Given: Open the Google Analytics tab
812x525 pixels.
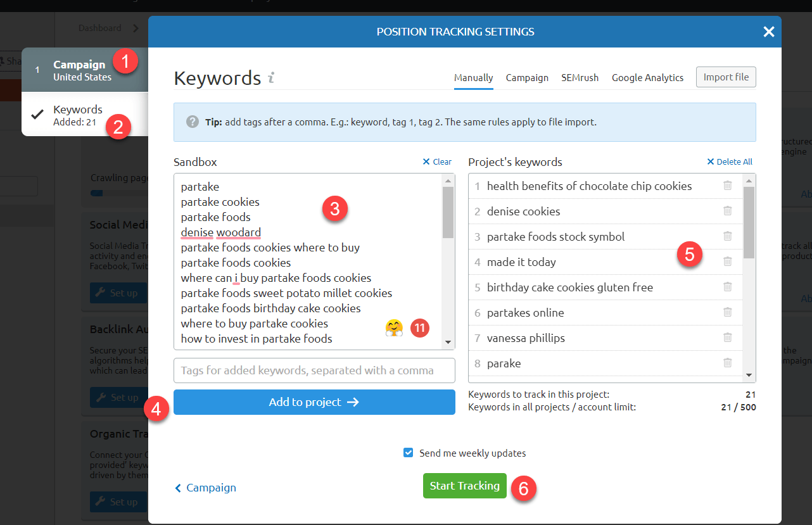Looking at the screenshot, I should (647, 78).
